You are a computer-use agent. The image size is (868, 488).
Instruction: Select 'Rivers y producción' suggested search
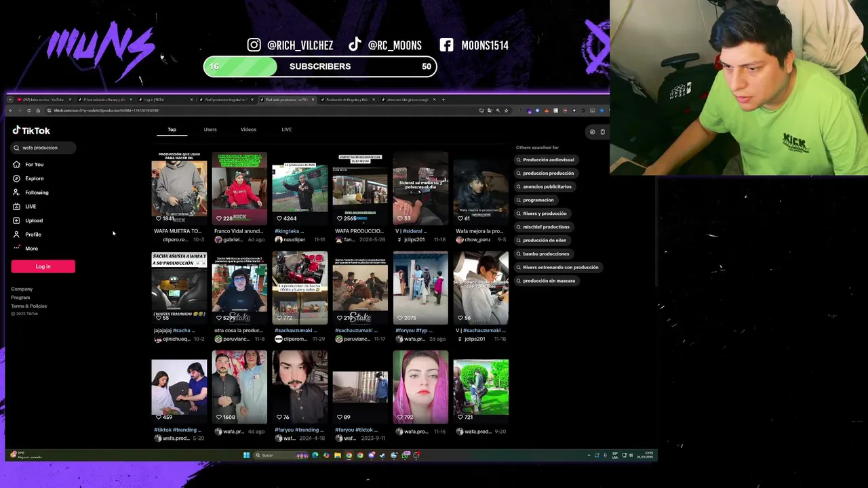click(x=541, y=213)
